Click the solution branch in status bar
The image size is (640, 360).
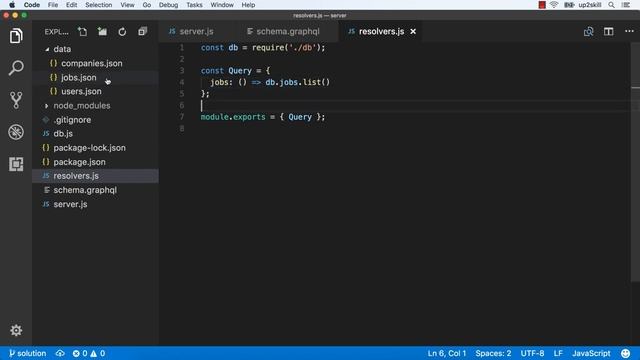coord(27,353)
